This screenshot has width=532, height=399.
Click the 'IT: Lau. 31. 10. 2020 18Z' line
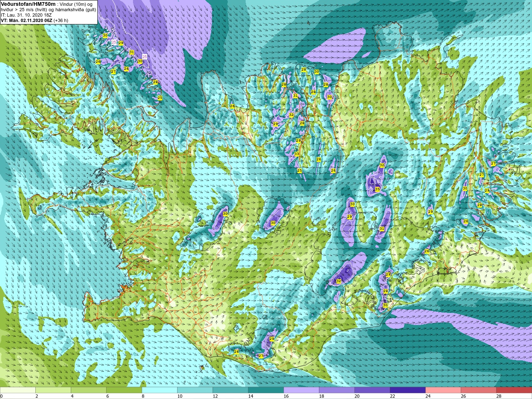pyautogui.click(x=26, y=15)
